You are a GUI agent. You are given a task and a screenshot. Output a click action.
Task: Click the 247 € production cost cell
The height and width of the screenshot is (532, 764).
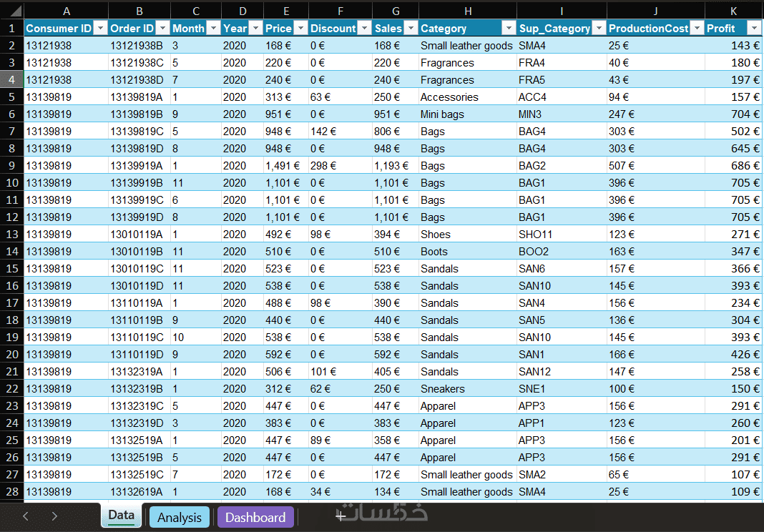[656, 114]
